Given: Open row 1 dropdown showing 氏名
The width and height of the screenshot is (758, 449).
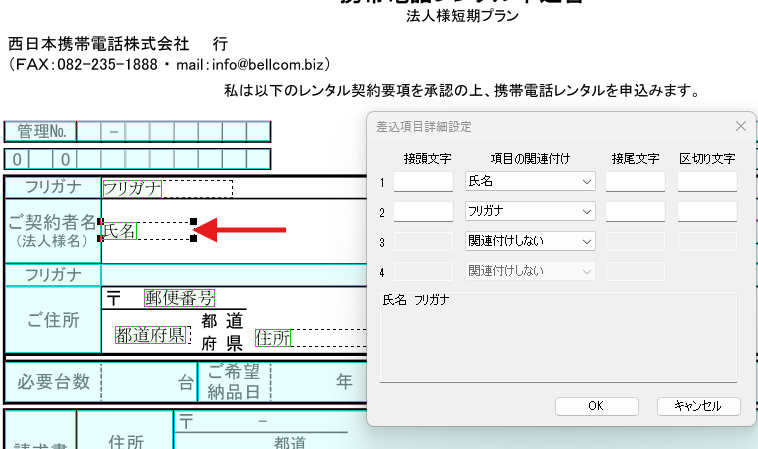Looking at the screenshot, I should tap(530, 182).
